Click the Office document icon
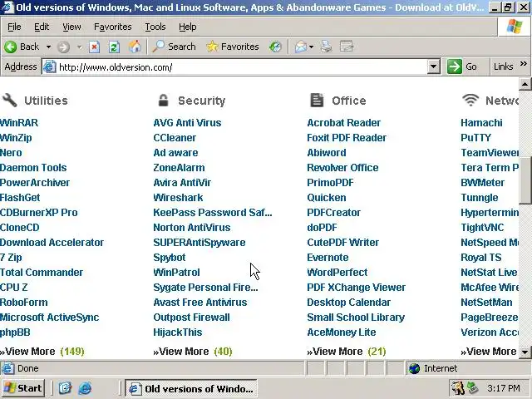The width and height of the screenshot is (532, 399). click(317, 100)
